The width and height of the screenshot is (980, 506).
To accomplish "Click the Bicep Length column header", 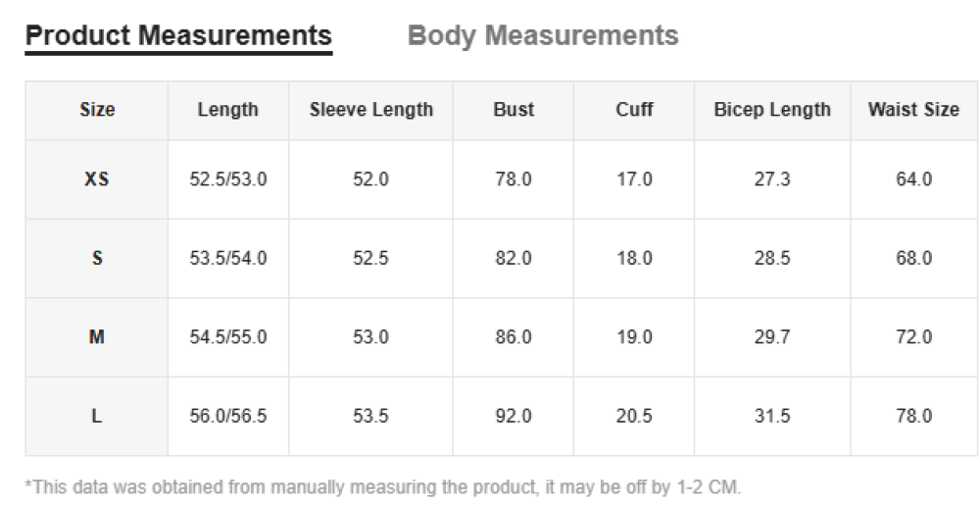I will [772, 110].
